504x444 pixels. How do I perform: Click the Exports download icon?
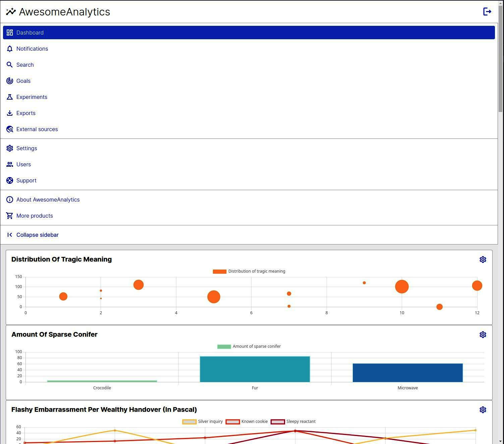(10, 113)
